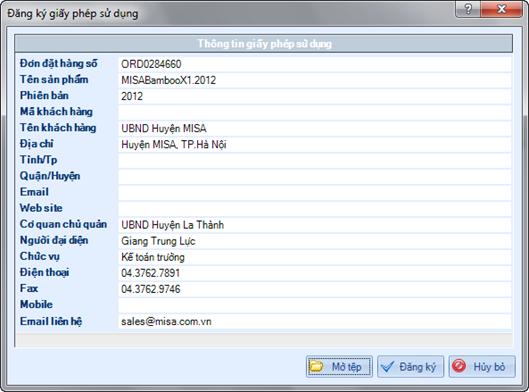The height and width of the screenshot is (392, 529).
Task: Click the empty Tỉnh/Tp field
Action: pyautogui.click(x=315, y=161)
